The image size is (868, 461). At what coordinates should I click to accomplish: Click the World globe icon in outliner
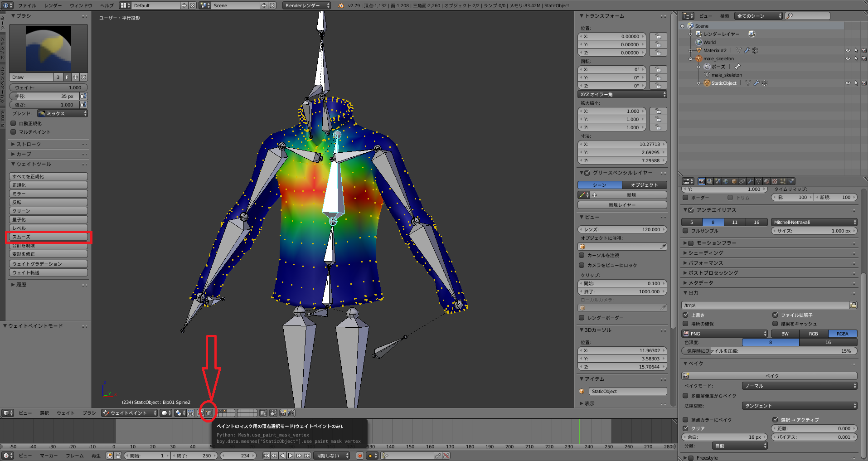pos(699,42)
